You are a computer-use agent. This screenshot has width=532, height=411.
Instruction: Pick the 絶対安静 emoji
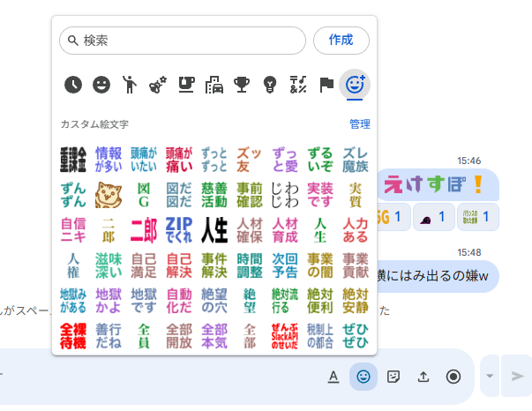(x=356, y=301)
